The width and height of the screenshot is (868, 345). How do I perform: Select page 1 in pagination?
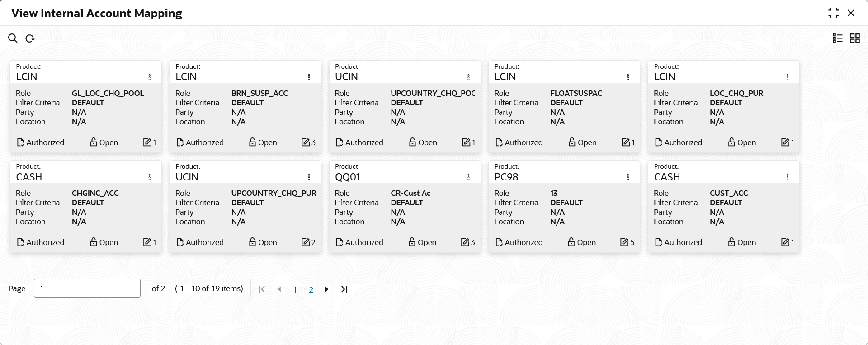pos(296,290)
